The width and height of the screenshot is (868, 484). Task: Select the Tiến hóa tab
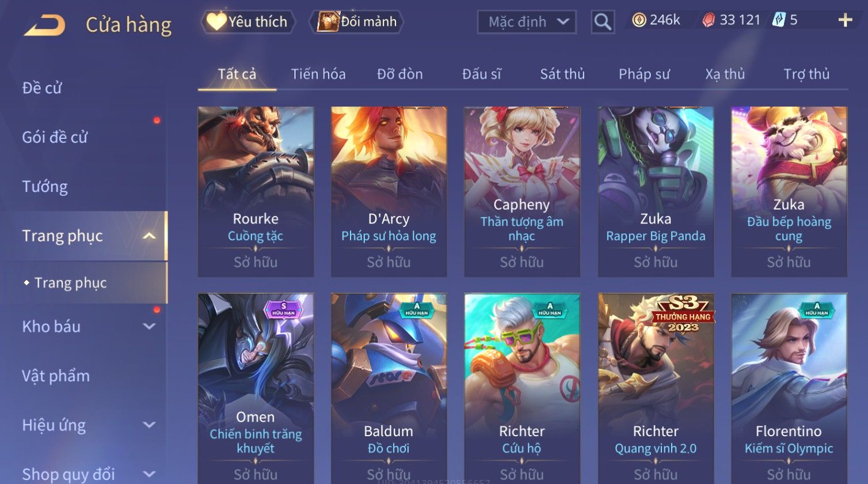(318, 74)
